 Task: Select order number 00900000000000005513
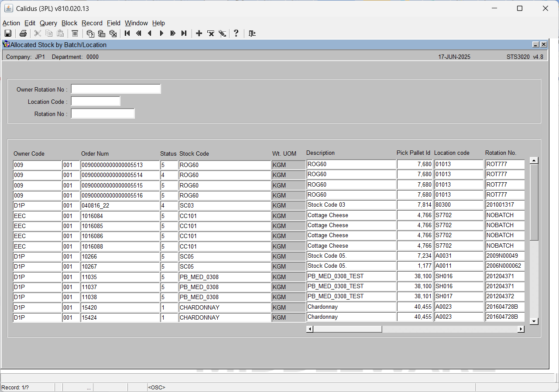pyautogui.click(x=120, y=165)
